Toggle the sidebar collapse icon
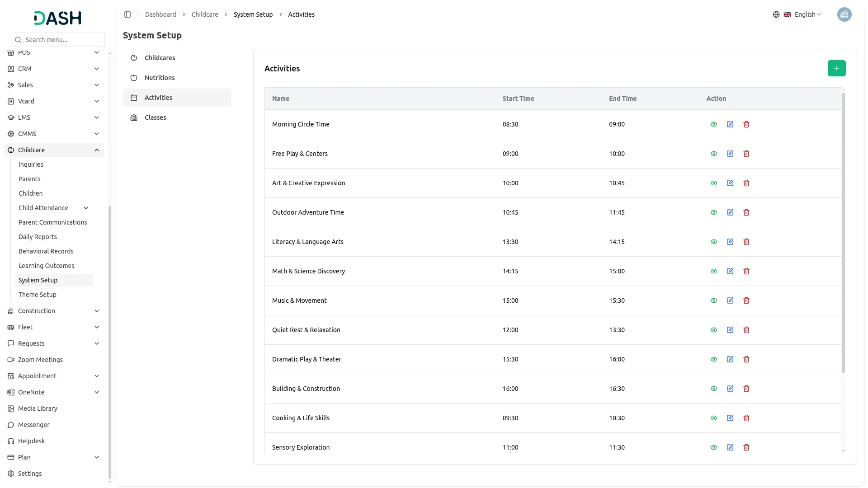The image size is (868, 488). tap(127, 14)
